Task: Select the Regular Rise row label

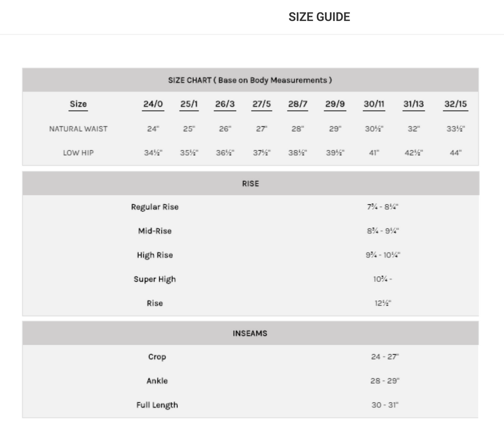Action: 155,207
